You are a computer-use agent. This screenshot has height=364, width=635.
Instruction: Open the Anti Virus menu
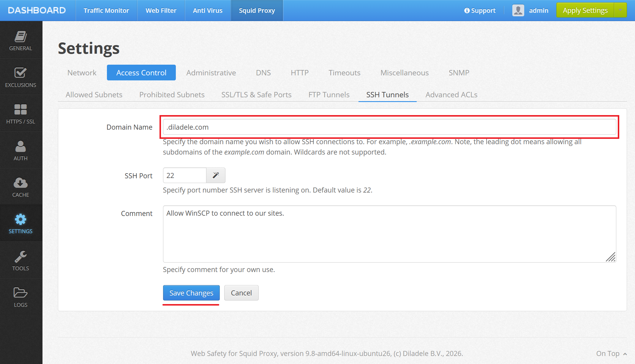pyautogui.click(x=208, y=10)
